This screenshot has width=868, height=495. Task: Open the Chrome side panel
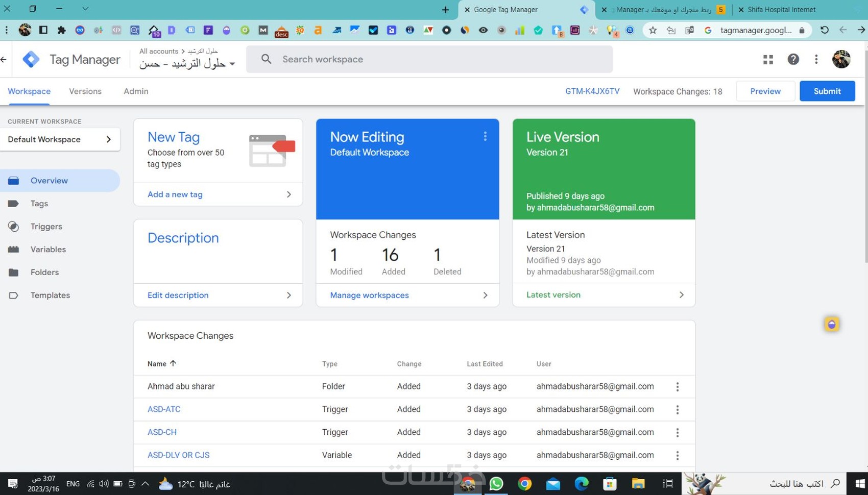(43, 30)
